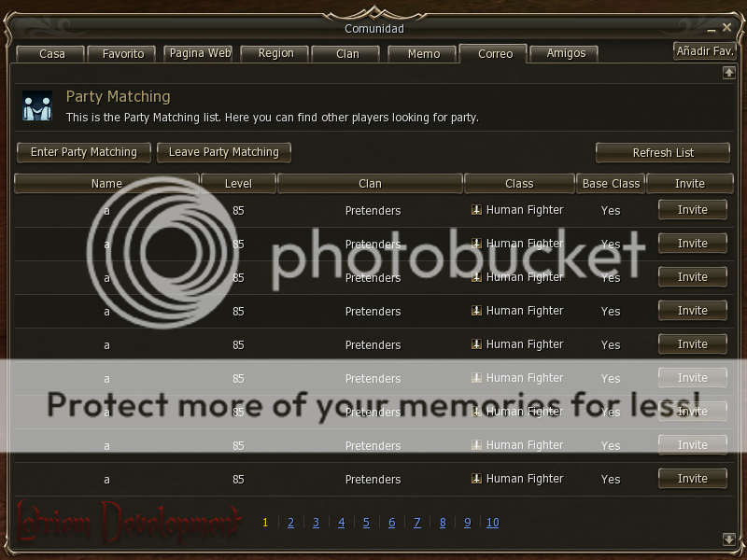Viewport: 747px width, 560px height.
Task: Invite the player in the first row
Action: click(x=692, y=210)
